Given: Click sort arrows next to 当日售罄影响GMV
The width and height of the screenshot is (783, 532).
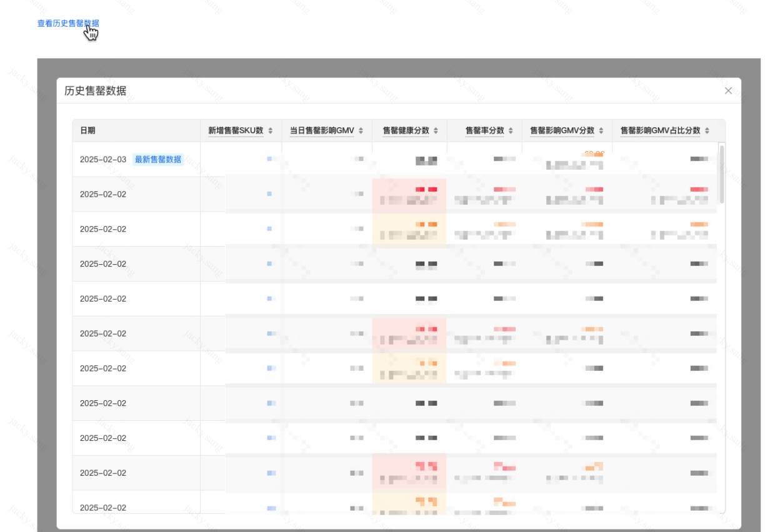Looking at the screenshot, I should click(361, 131).
